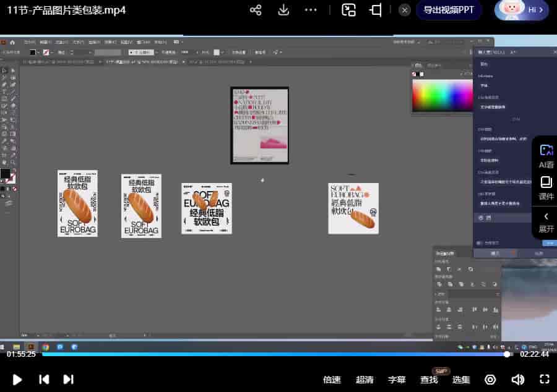Viewport: 557px width, 392px height.
Task: Click the 查找 search button
Action: click(x=429, y=380)
